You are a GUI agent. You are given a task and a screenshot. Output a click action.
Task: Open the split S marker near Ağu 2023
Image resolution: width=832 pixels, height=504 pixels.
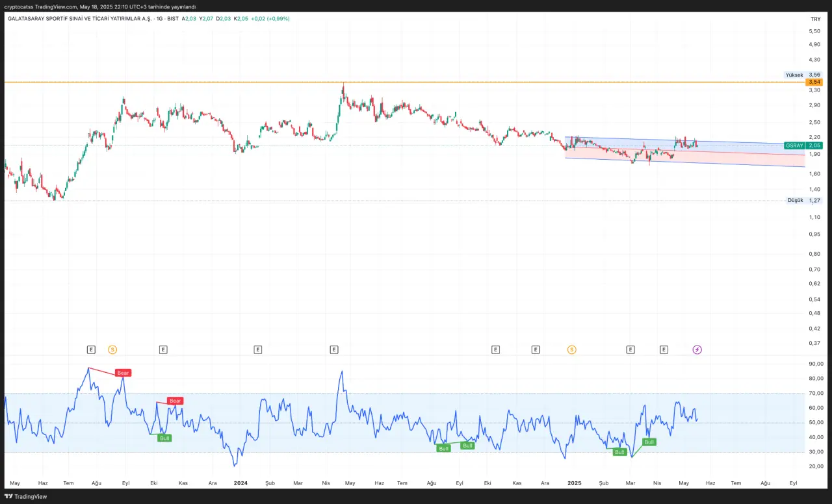(112, 349)
